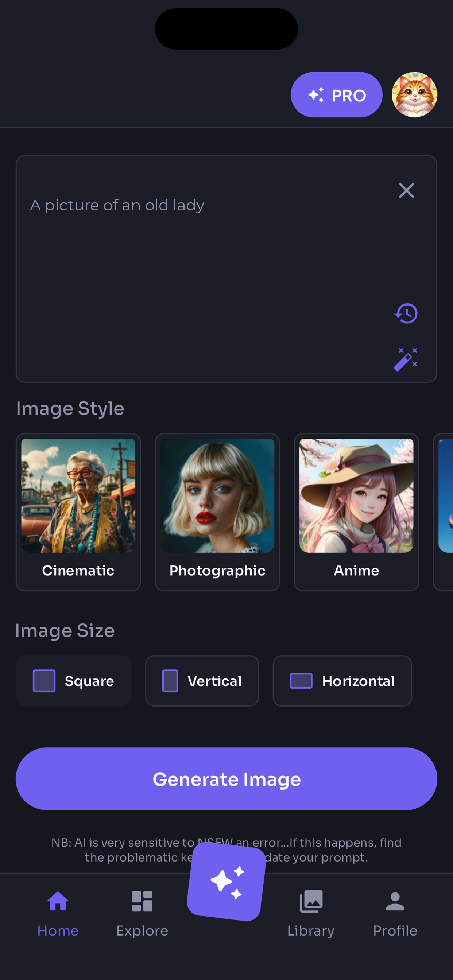The image size is (453, 980).
Task: Choose the Photographic image style
Action: click(217, 512)
